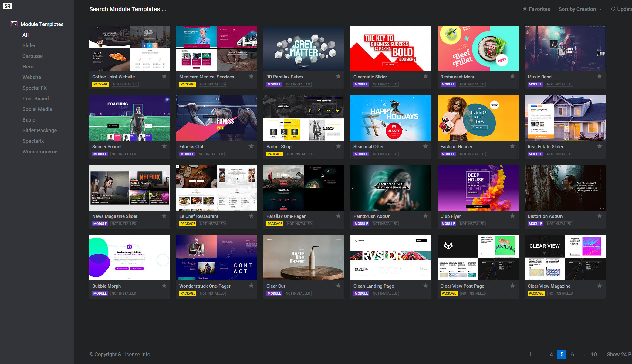This screenshot has width=632, height=364.
Task: Star the Cinematic Slider template
Action: tap(425, 77)
